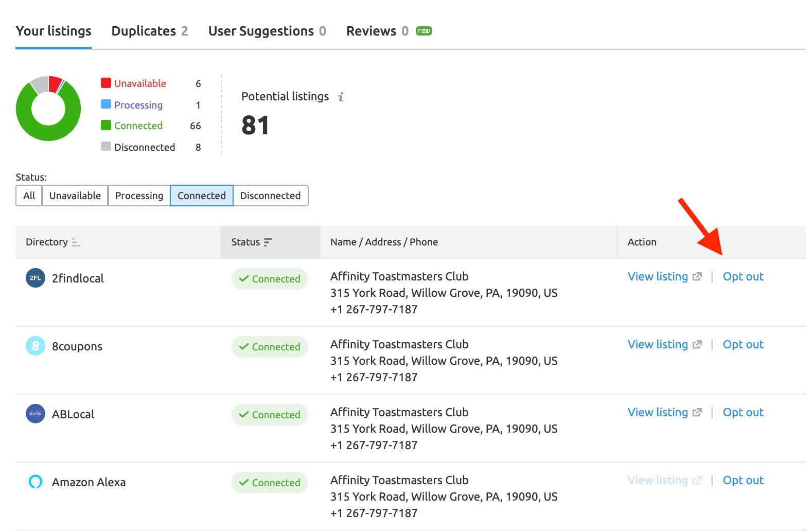Screen dimensions: 812x532
Task: Open View listing for ABLocal
Action: [x=658, y=412]
